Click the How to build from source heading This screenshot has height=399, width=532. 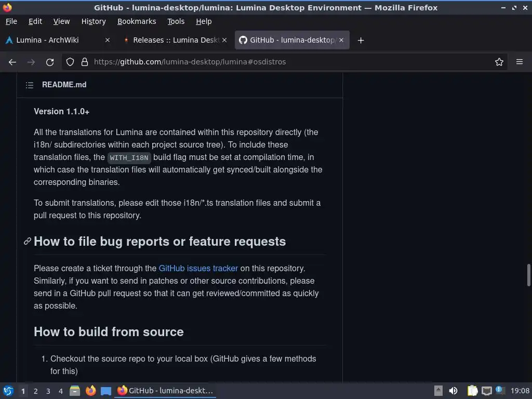[109, 332]
